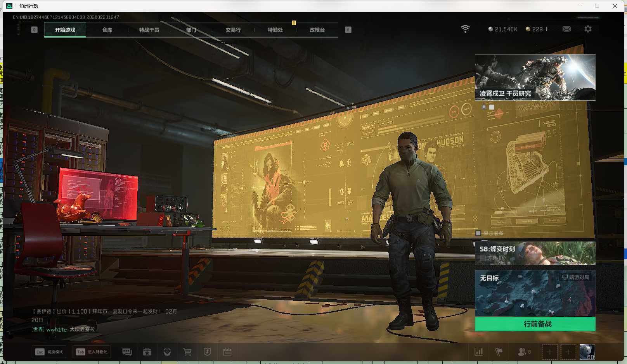Switch to the 特勤处 tab
Viewport: 627px width, 364px height.
pyautogui.click(x=275, y=30)
